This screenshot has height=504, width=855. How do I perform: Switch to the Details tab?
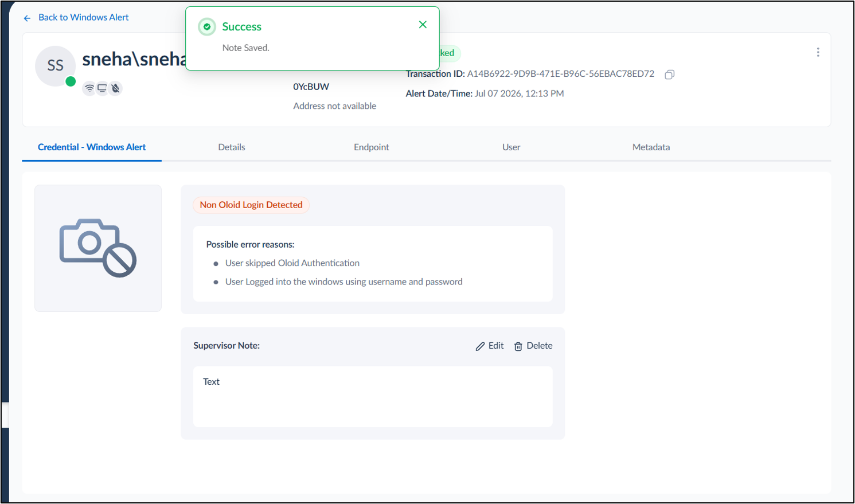[x=232, y=147]
